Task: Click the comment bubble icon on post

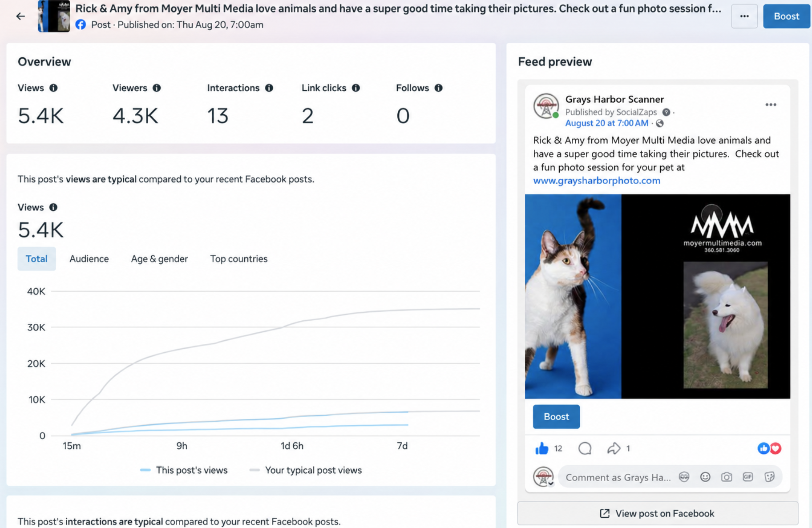Action: point(585,448)
